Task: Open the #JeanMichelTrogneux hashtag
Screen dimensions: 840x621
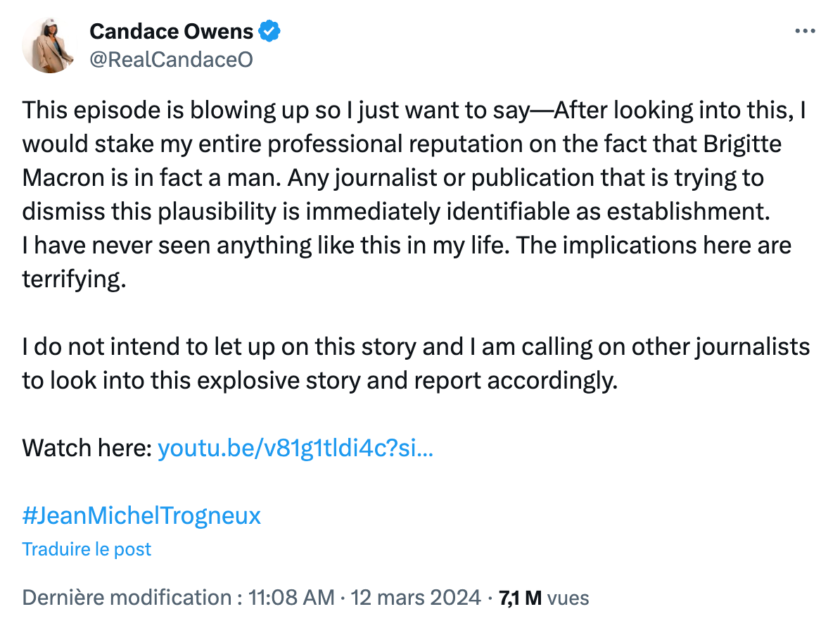Action: click(x=141, y=515)
